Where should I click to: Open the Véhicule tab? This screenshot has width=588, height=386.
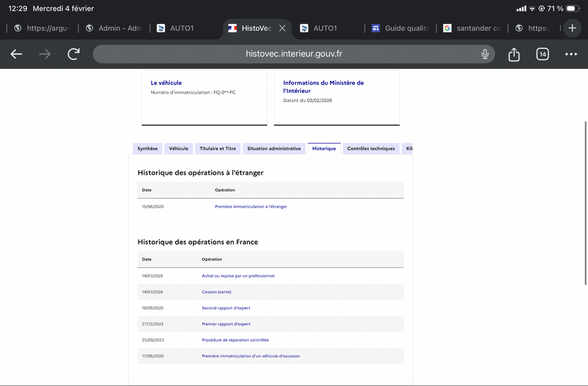click(x=178, y=148)
